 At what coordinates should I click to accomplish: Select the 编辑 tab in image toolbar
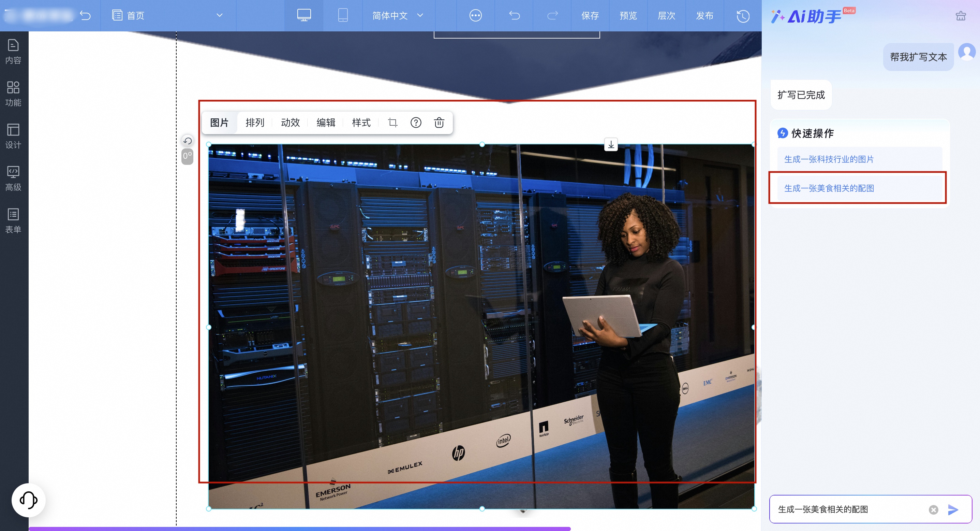326,123
